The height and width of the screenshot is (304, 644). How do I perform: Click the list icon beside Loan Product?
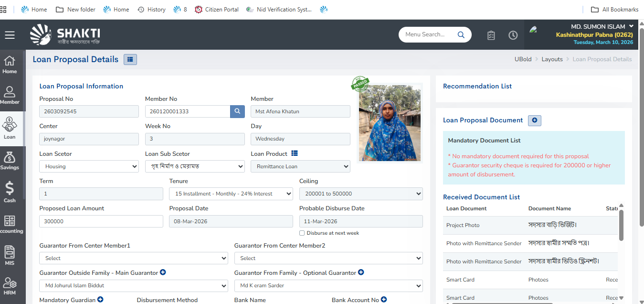[x=295, y=153]
